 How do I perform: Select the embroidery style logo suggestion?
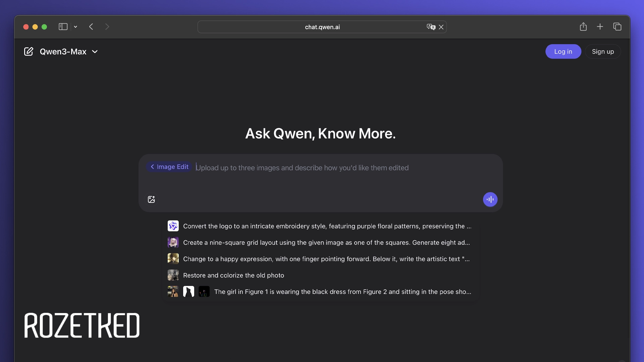[327, 226]
